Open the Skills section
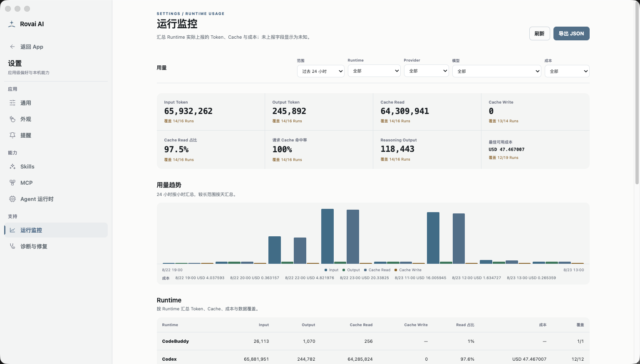 56,166
